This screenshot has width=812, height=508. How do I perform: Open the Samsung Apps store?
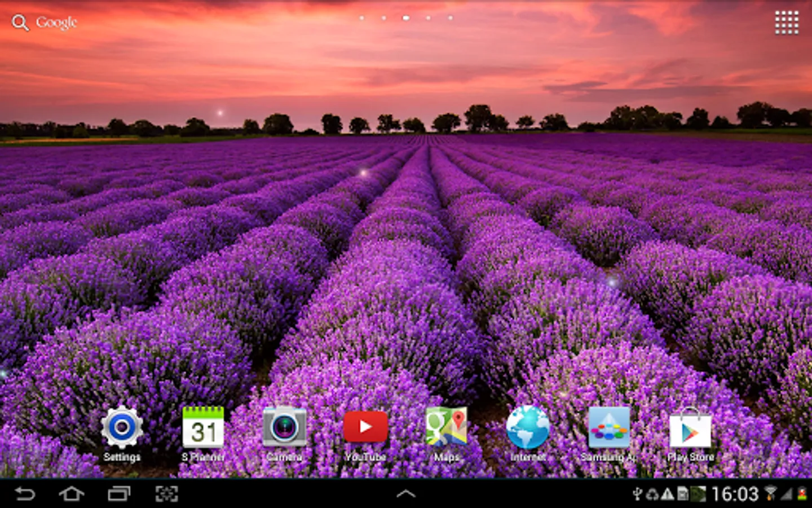click(x=608, y=427)
